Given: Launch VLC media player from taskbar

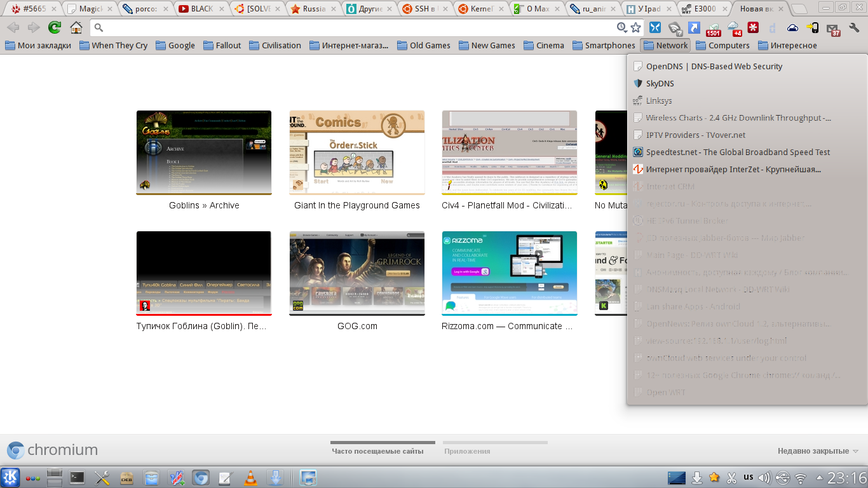Looking at the screenshot, I should [x=251, y=478].
